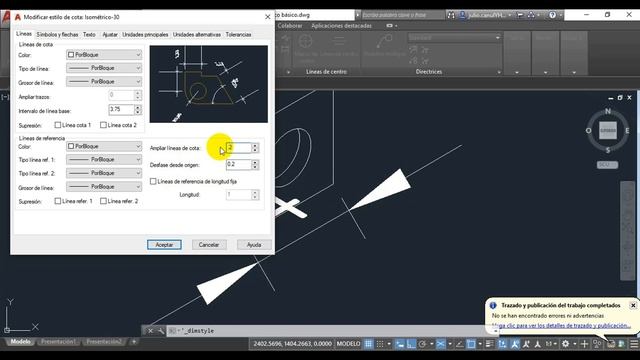Viewport: 640px width, 360px height.
Task: Toggle object snap tracking angle icon
Action: coord(459,344)
